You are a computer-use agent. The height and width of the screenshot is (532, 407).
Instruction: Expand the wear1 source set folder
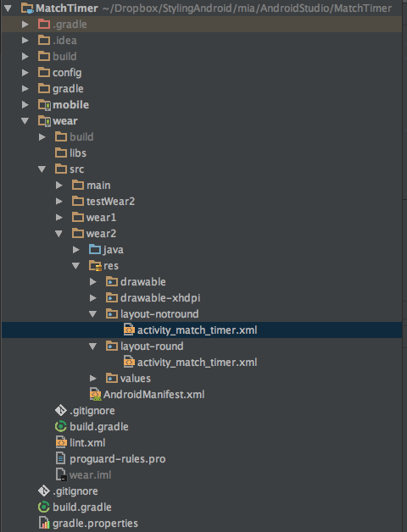pyautogui.click(x=59, y=218)
